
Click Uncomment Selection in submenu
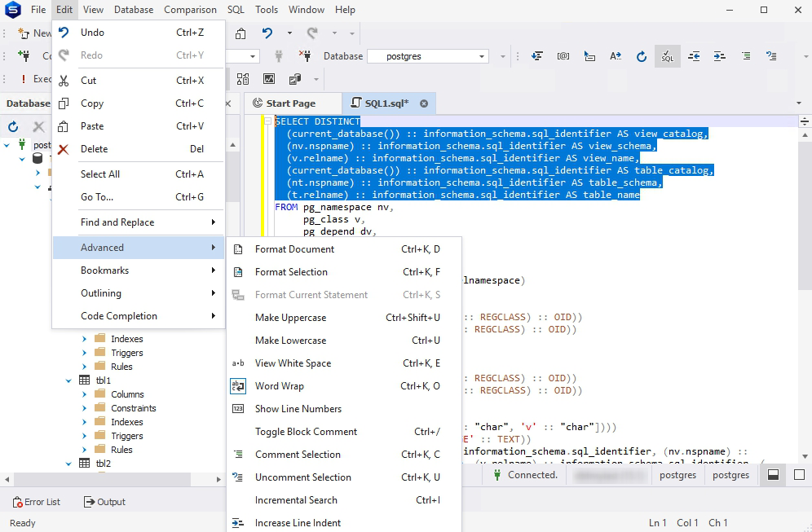click(344, 477)
